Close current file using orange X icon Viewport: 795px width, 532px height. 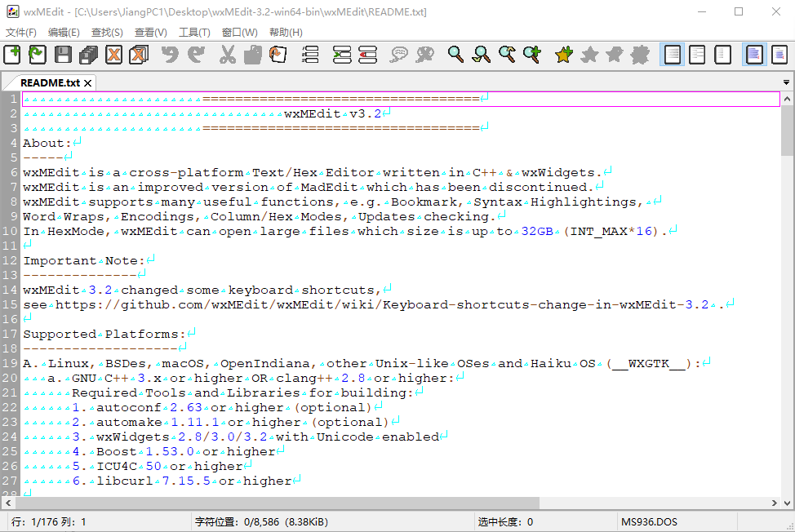(113, 54)
